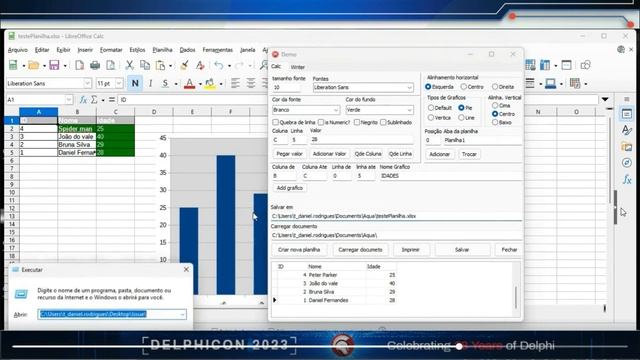This screenshot has height=360, width=640.
Task: Open the 11 pt font size dropdown
Action: click(119, 83)
